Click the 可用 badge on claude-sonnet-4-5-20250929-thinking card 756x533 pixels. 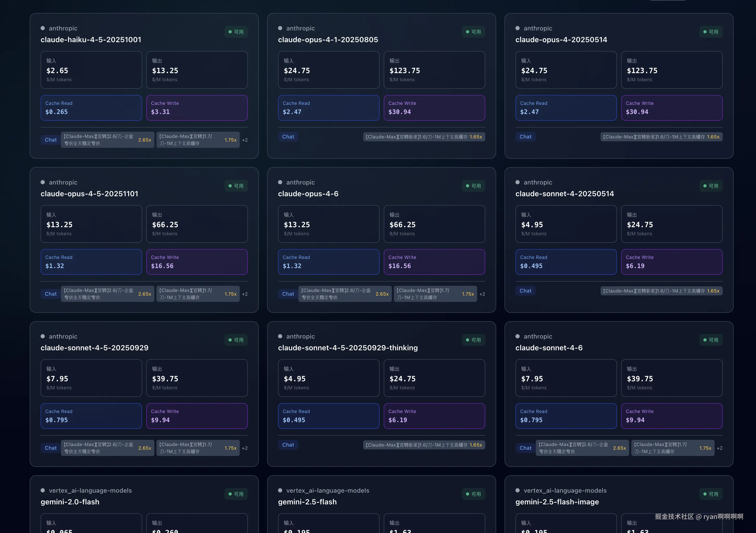[x=473, y=340]
